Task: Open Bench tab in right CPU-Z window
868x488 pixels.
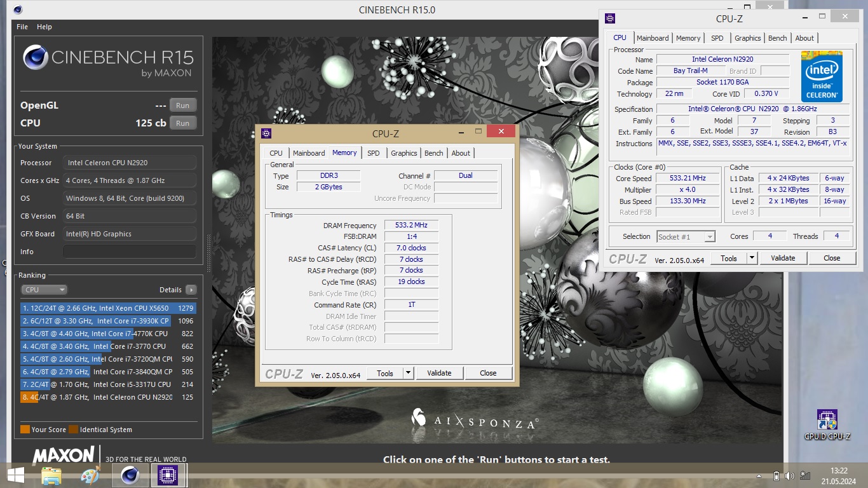Action: point(778,38)
